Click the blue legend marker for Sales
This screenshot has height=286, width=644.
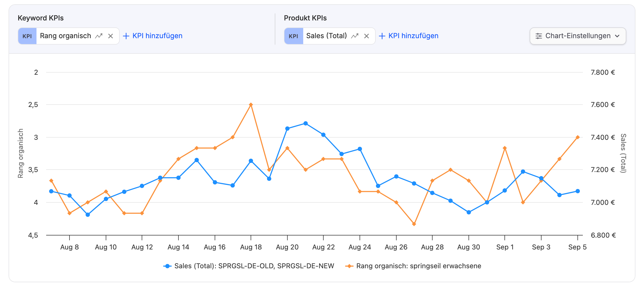click(x=167, y=266)
